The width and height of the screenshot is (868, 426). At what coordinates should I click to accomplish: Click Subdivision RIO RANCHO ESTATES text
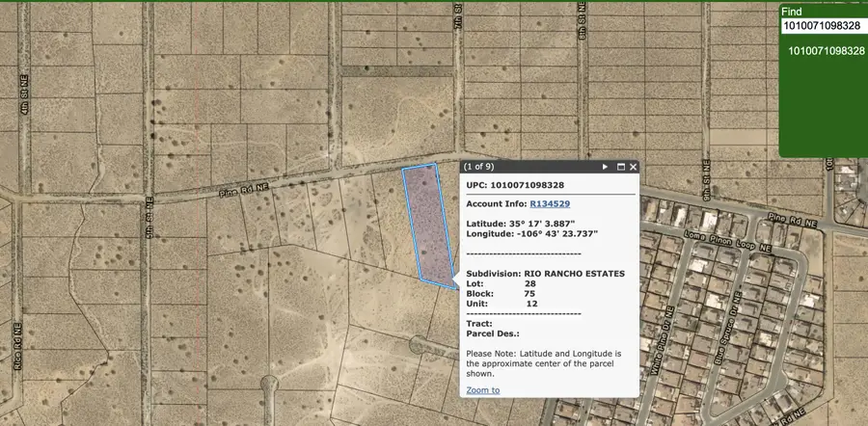[x=545, y=274]
